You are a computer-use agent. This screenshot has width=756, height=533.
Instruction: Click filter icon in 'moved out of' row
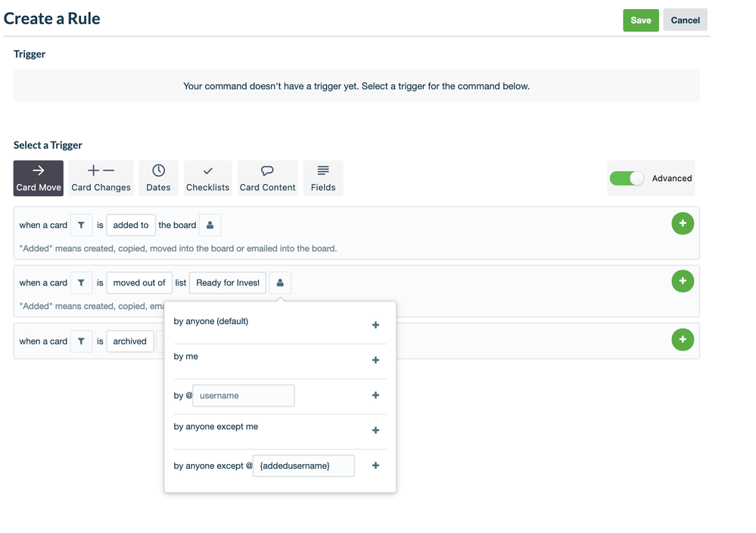pos(81,283)
